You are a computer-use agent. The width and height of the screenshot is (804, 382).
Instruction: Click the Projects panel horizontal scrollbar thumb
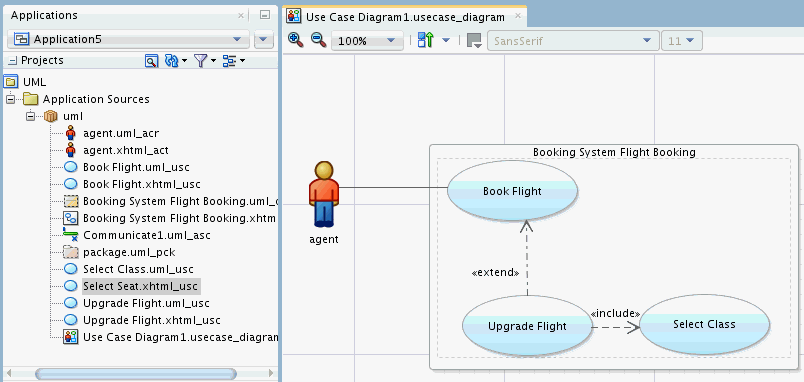click(136, 373)
